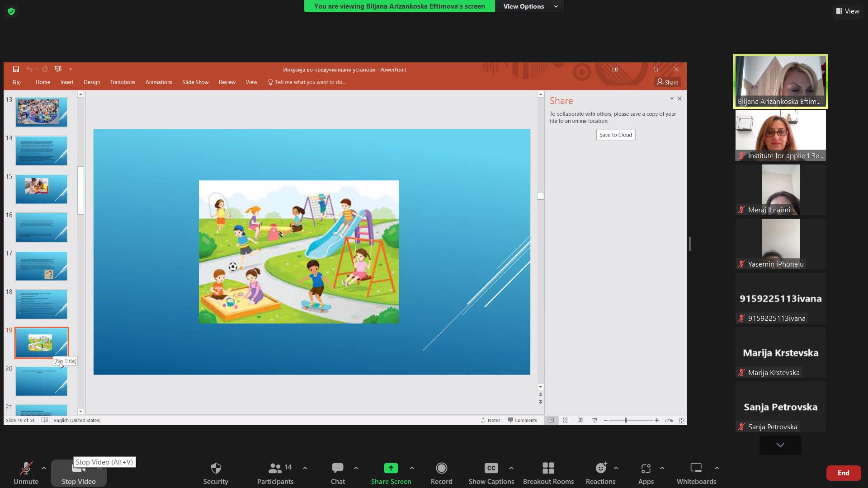Open Share pane options dropdown arrow
The width and height of the screenshot is (868, 488).
tap(672, 99)
